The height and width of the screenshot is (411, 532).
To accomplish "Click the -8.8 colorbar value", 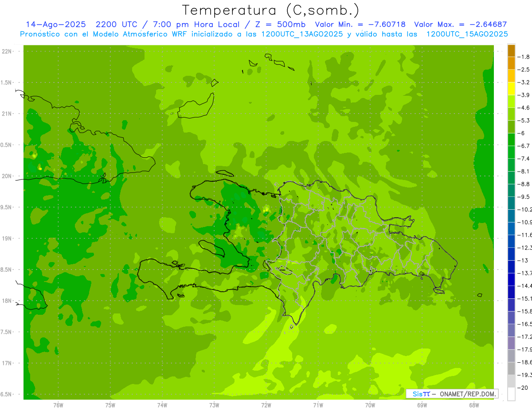I will tap(523, 184).
